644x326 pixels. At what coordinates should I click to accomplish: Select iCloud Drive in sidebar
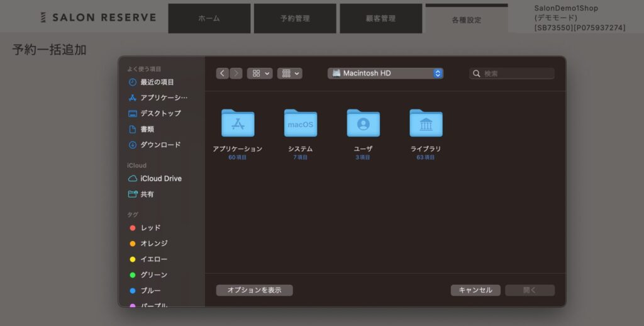pyautogui.click(x=160, y=179)
